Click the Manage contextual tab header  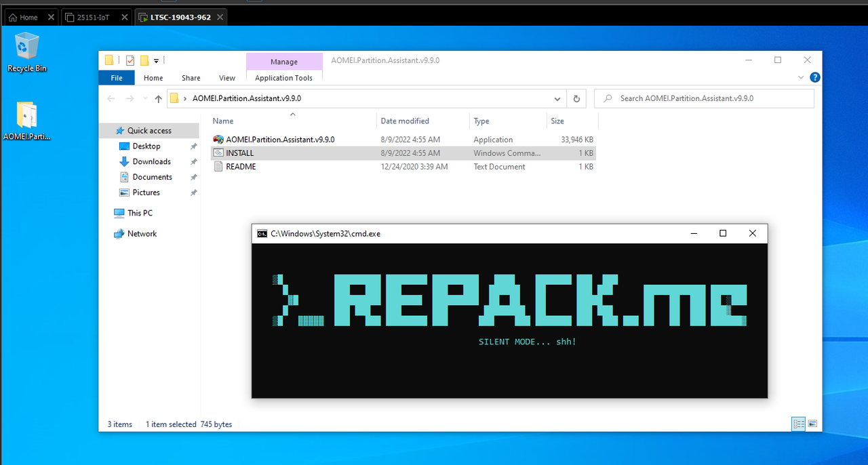click(284, 62)
